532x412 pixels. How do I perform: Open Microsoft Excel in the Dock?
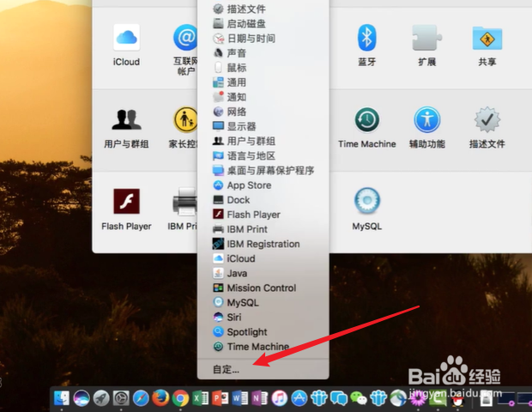[200, 398]
